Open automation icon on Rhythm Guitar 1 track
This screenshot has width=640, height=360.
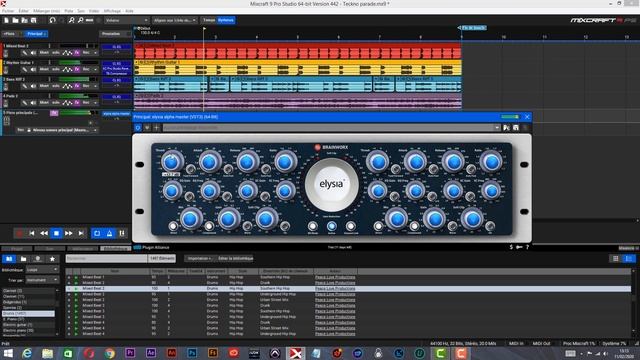coord(67,69)
